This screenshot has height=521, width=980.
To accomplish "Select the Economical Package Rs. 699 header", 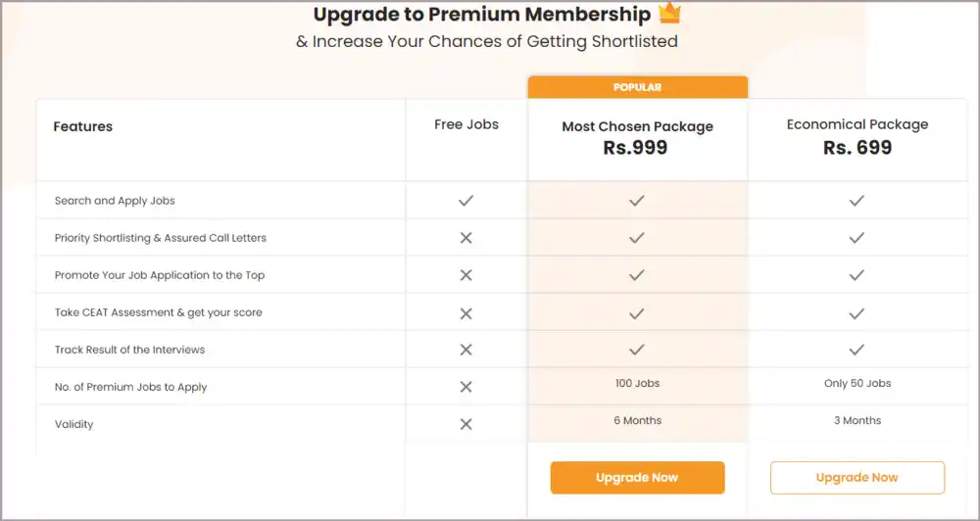I will tap(857, 137).
